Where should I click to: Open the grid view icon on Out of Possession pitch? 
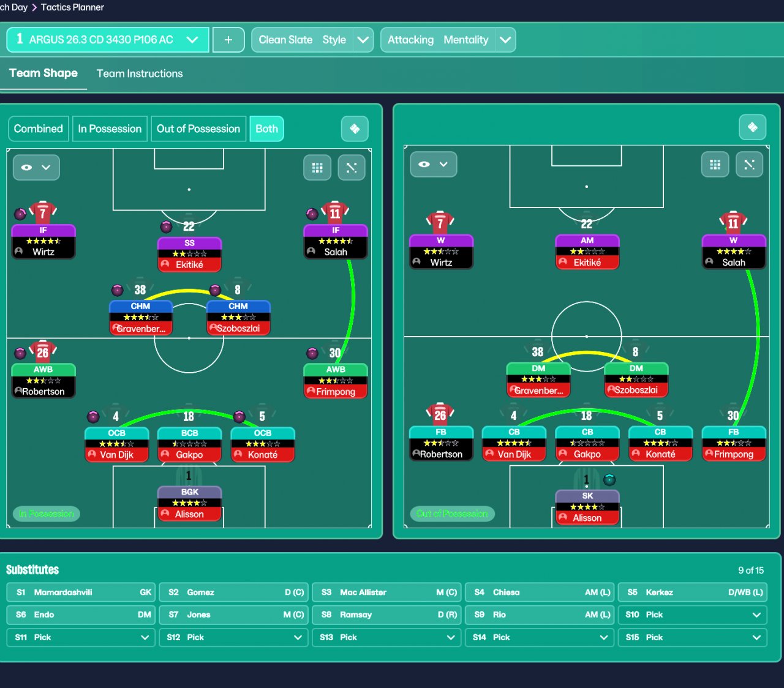(715, 164)
